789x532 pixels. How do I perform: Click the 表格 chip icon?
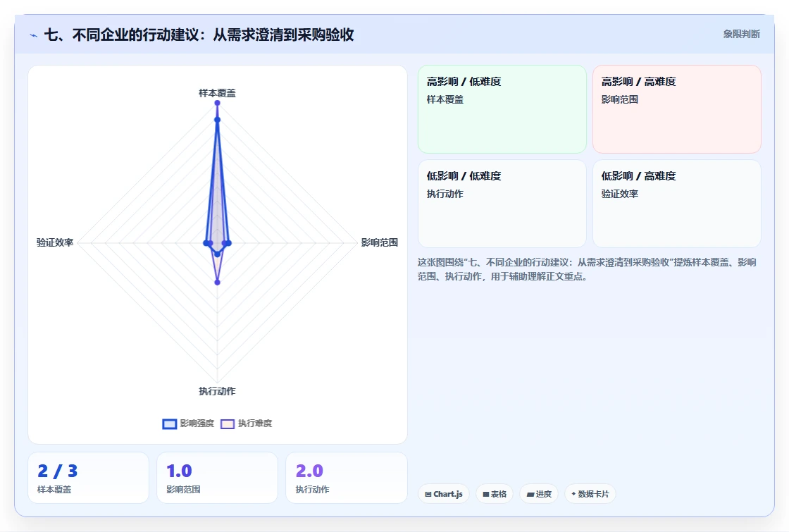coord(485,494)
